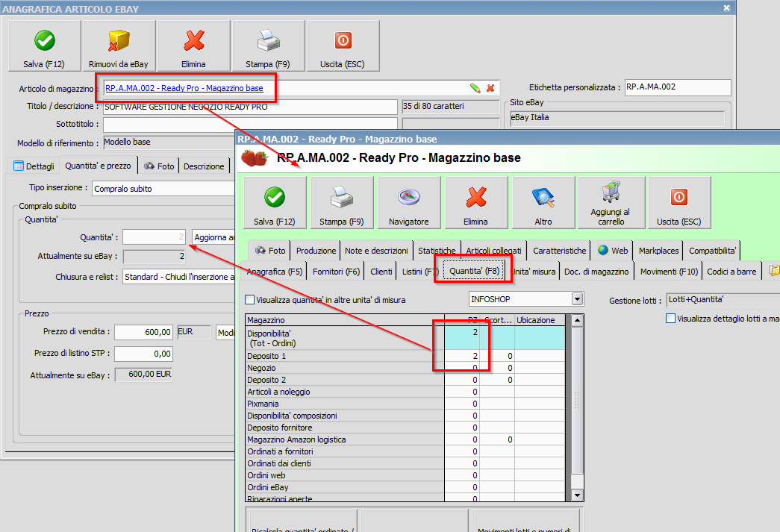Open the Modello di riferimento field
This screenshot has width=780, height=532.
pyautogui.click(x=169, y=143)
